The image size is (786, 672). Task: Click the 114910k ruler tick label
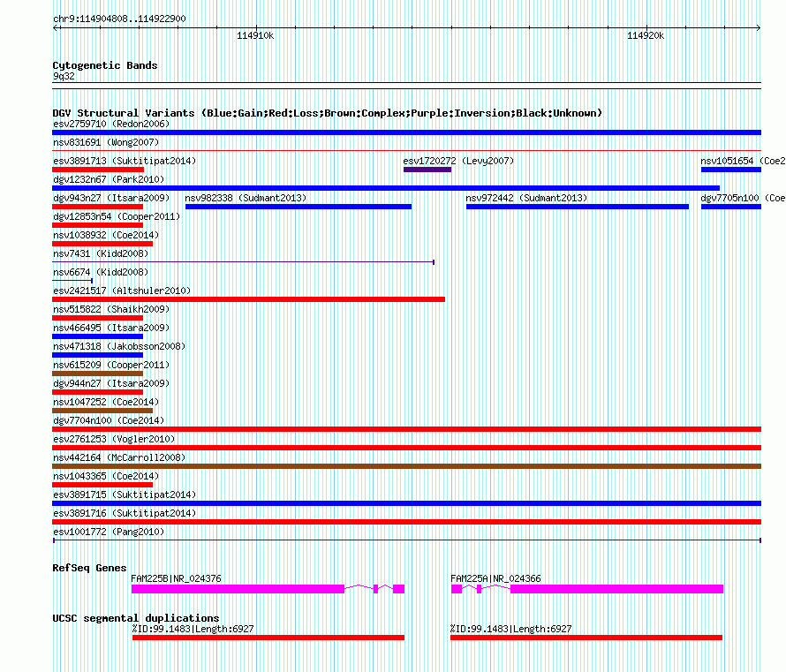(x=255, y=35)
